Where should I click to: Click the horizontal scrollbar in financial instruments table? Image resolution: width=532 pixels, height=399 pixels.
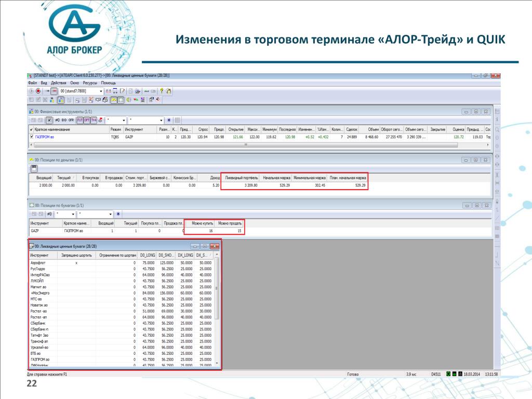pyautogui.click(x=246, y=145)
